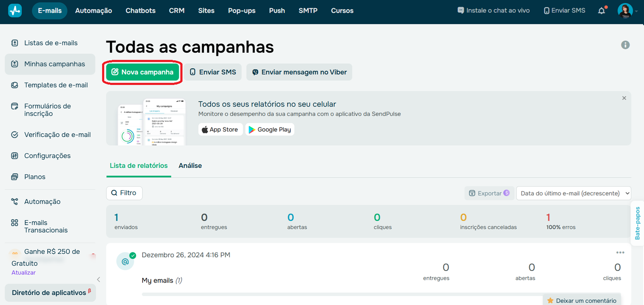Viewport: 644px width, 305px height.
Task: Go to the Push section
Action: (x=277, y=11)
